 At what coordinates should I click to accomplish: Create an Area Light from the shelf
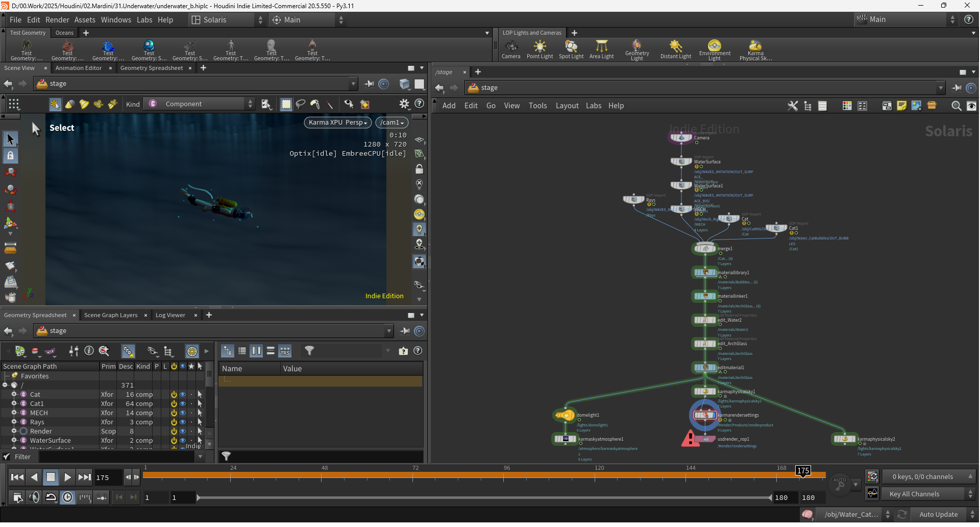602,50
